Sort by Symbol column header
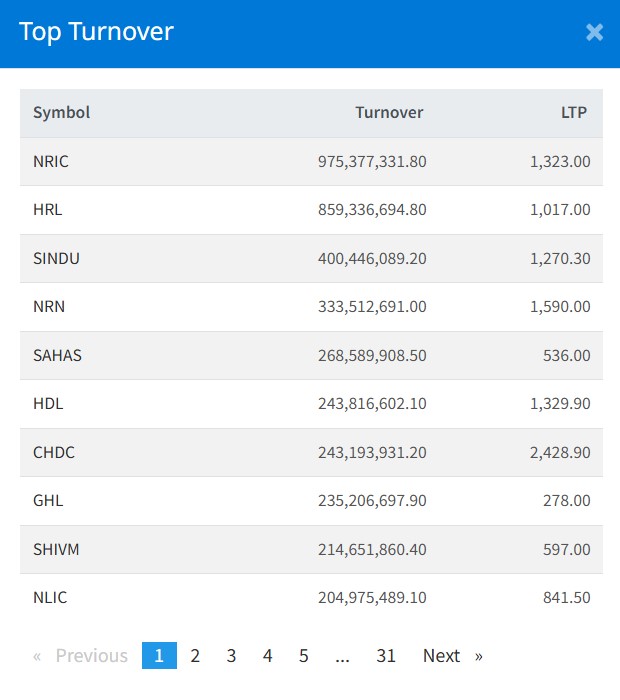The height and width of the screenshot is (700, 620). click(x=61, y=112)
